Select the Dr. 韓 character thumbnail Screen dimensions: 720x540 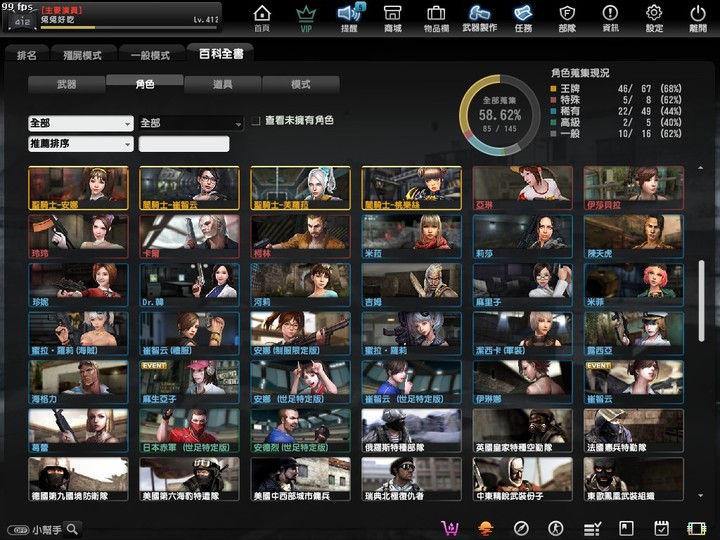[190, 285]
